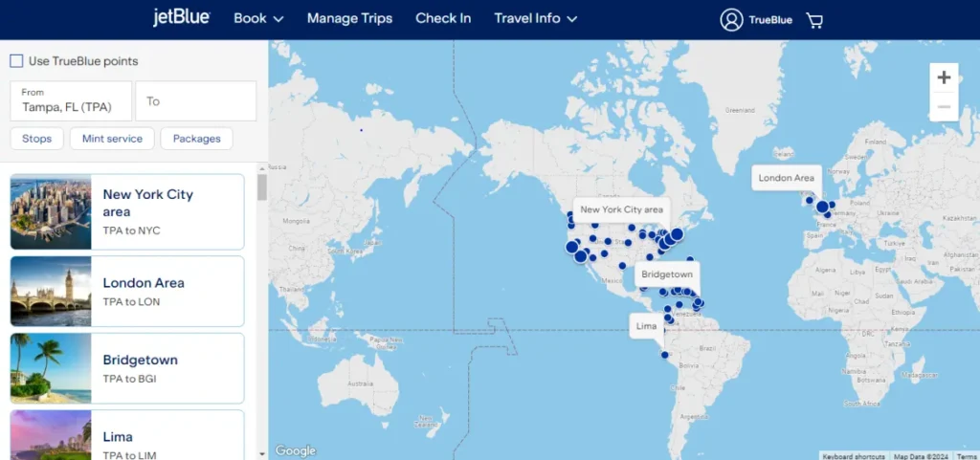Click the jetBlue logo

tap(181, 18)
